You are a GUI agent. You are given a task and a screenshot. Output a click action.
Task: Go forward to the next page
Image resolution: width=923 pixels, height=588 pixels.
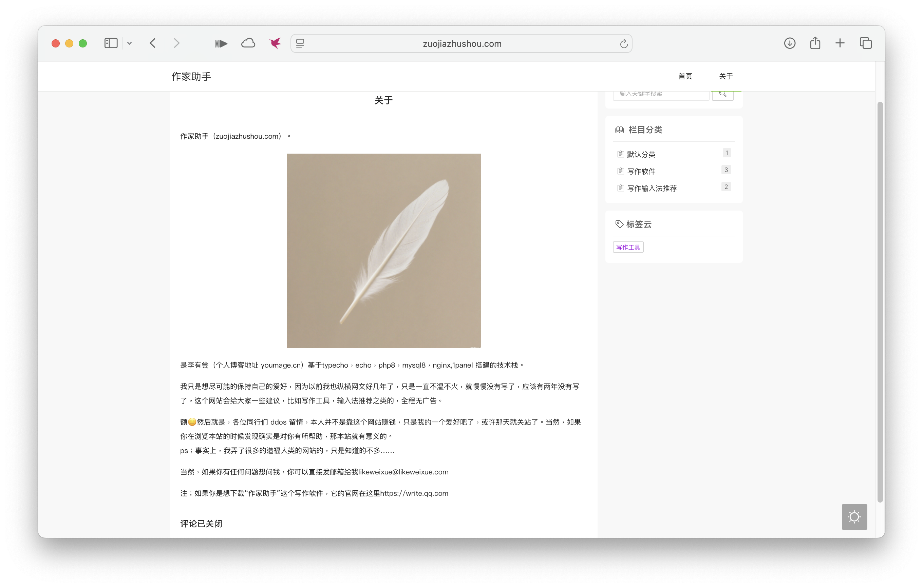click(x=177, y=43)
